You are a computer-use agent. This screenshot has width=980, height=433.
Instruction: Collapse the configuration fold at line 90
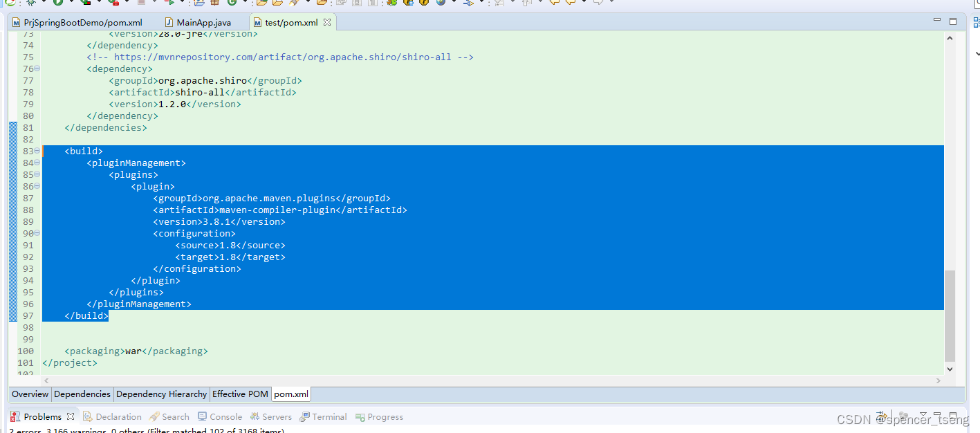(37, 233)
